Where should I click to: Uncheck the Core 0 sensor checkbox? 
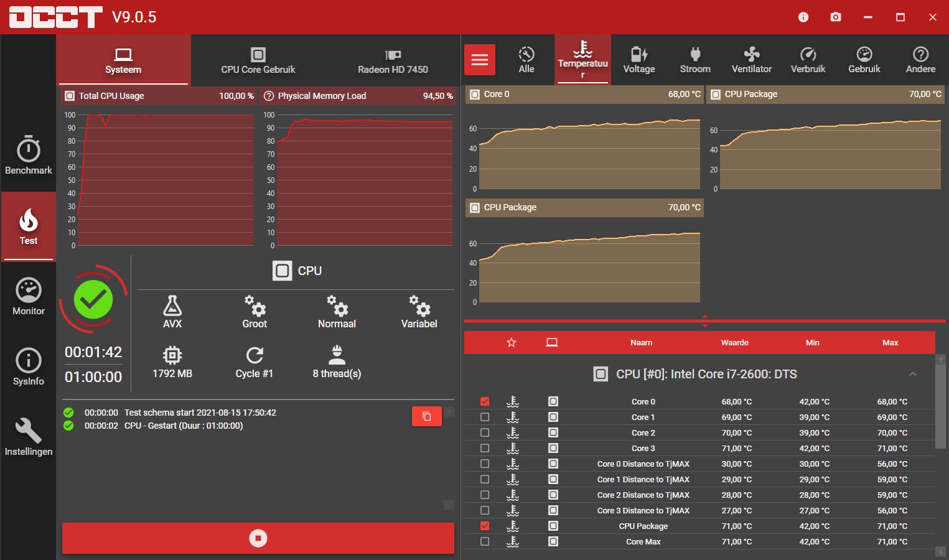(485, 401)
